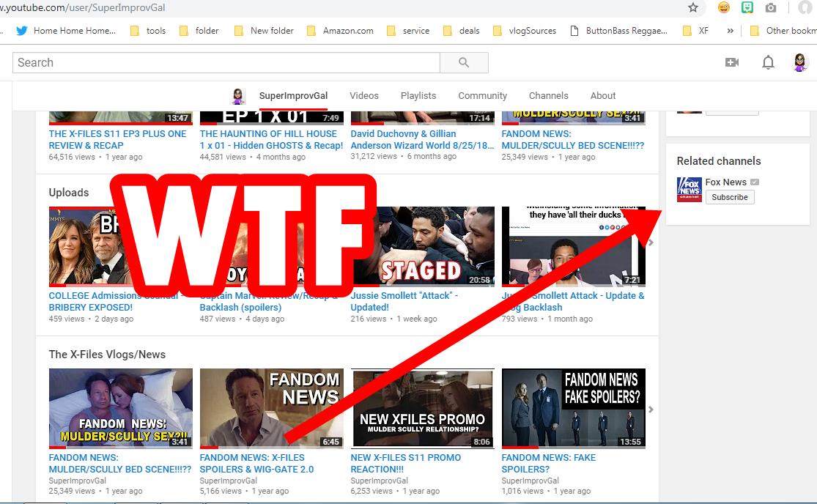Open Other bookmarks folder

pos(783,31)
